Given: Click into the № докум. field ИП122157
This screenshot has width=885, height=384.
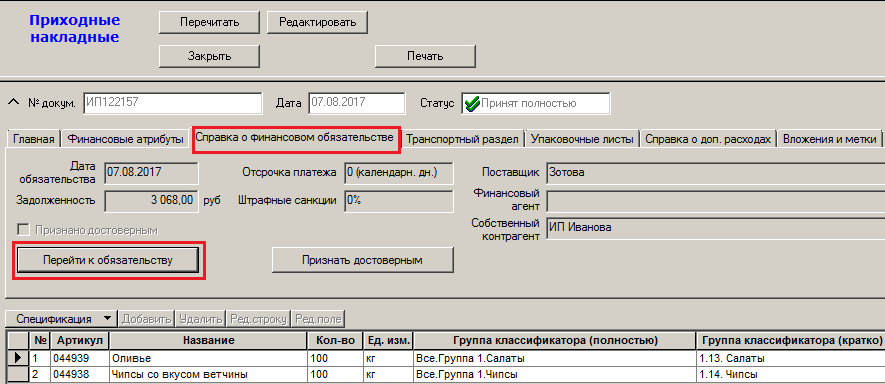Looking at the screenshot, I should pyautogui.click(x=173, y=103).
